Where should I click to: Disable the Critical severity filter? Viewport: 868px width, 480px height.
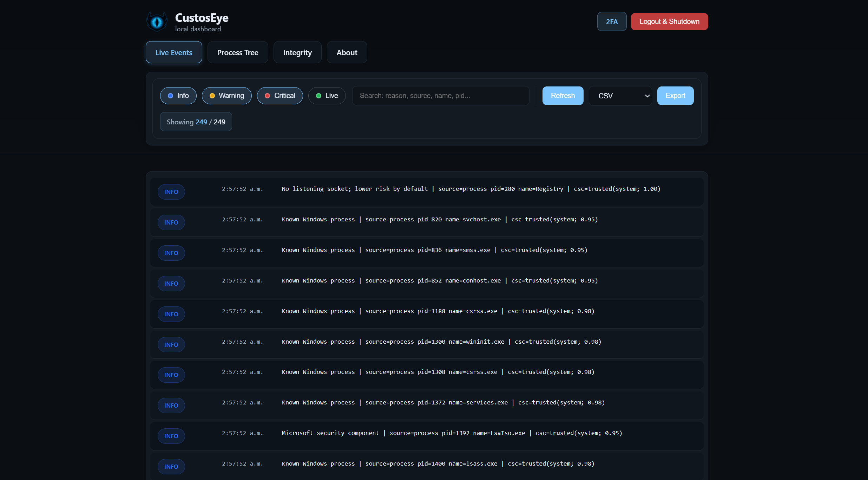(x=280, y=96)
